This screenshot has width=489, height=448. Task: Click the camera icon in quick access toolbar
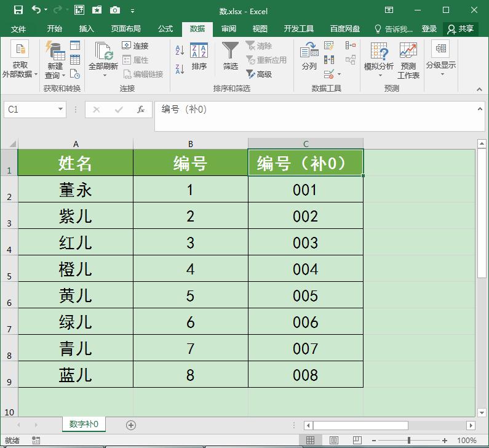(x=115, y=10)
